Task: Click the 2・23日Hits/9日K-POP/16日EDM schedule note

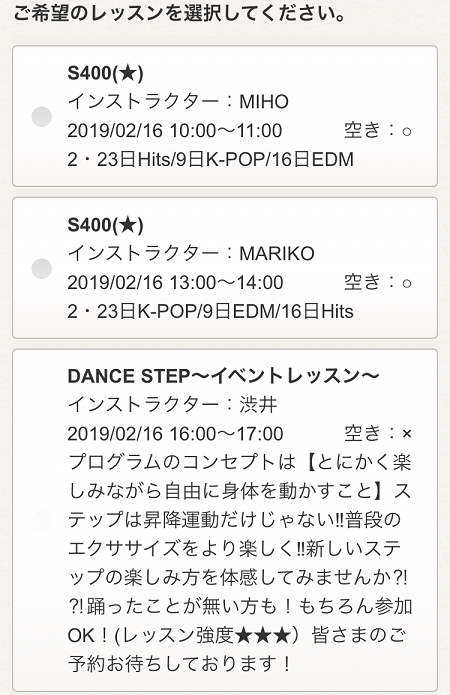Action: coord(211,160)
